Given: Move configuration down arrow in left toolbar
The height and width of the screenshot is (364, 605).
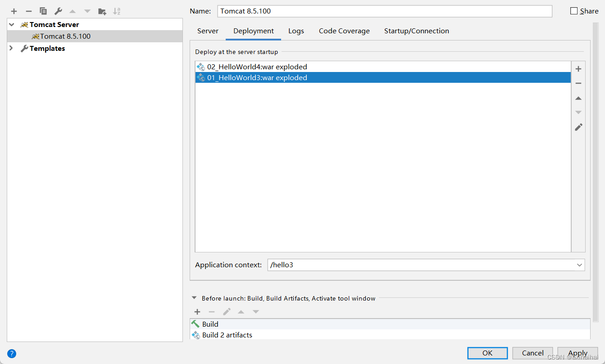Looking at the screenshot, I should [x=87, y=11].
